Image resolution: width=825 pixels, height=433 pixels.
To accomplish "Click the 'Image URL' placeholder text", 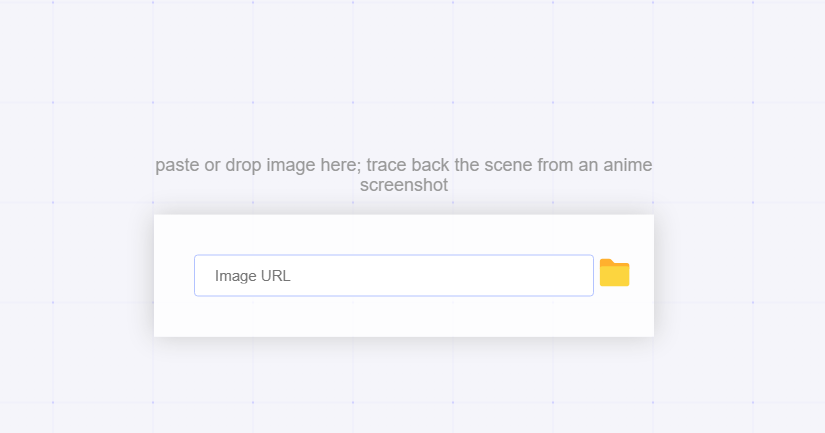I will pos(253,276).
